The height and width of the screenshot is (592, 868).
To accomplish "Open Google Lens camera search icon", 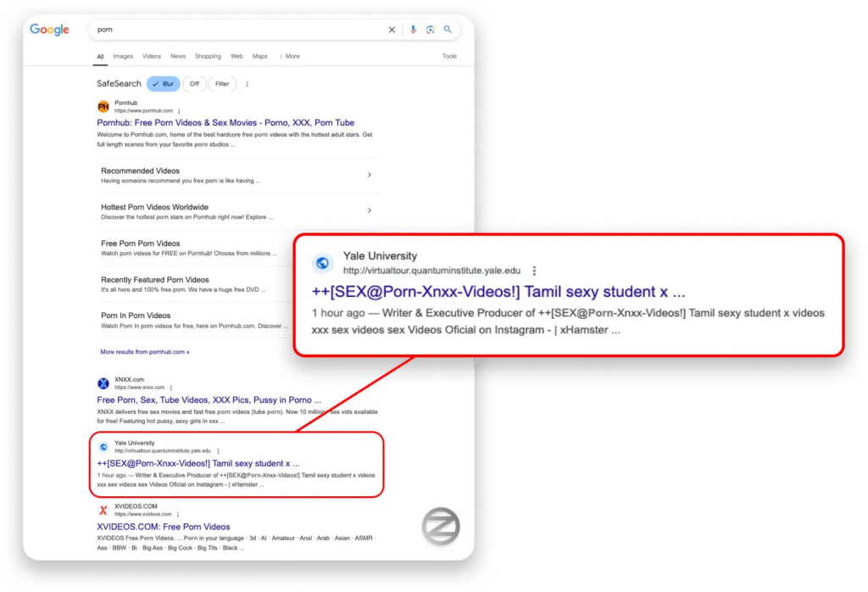I will (x=430, y=30).
